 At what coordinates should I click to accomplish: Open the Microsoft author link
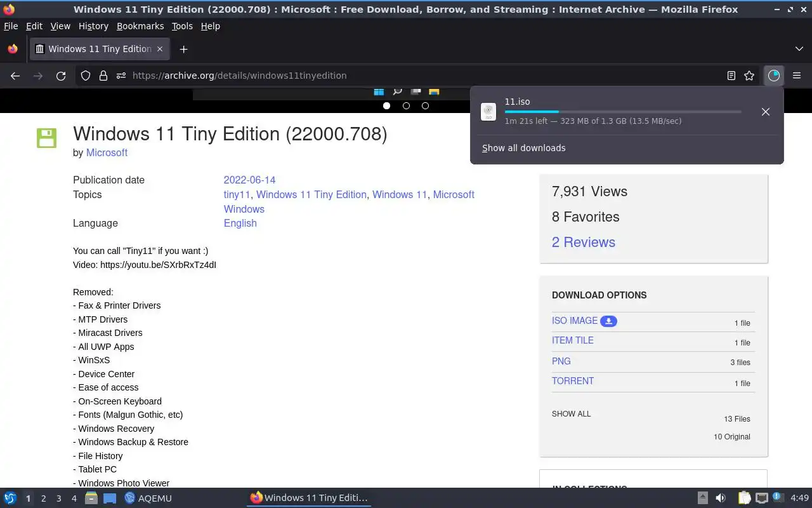point(107,152)
